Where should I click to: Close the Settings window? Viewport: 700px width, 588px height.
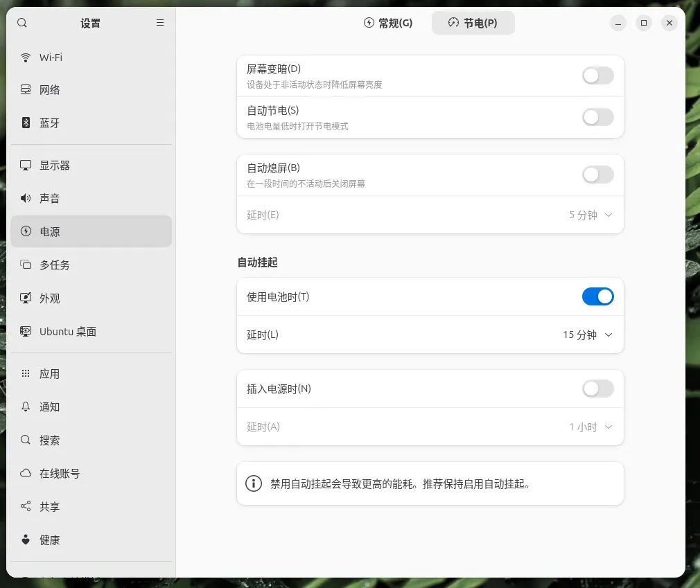pyautogui.click(x=670, y=23)
